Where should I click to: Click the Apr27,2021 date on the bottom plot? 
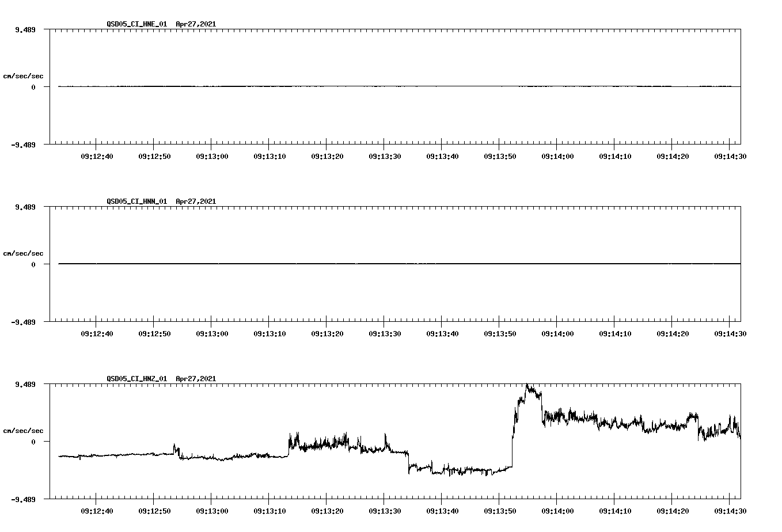(195, 379)
